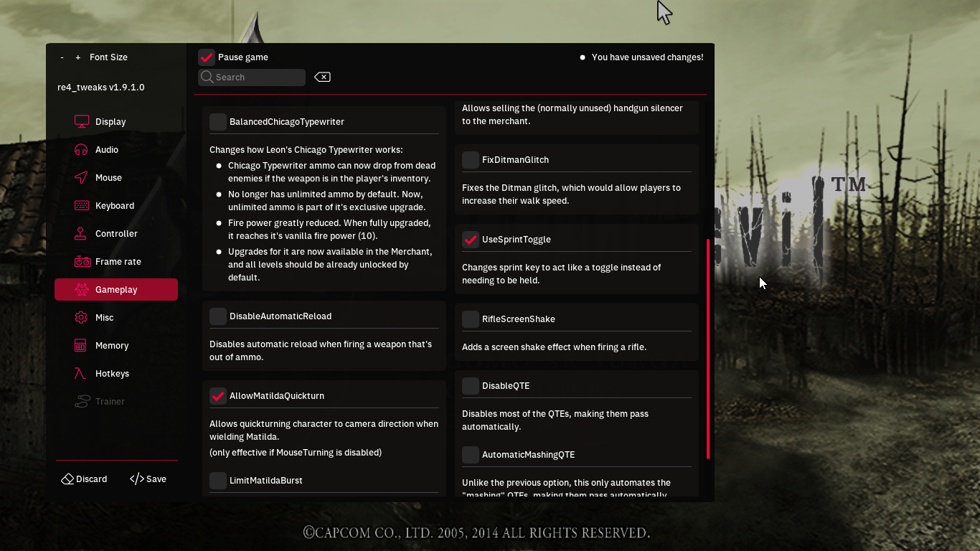Viewport: 980px width, 551px height.
Task: Clear the search with the backspace icon
Action: pos(322,77)
